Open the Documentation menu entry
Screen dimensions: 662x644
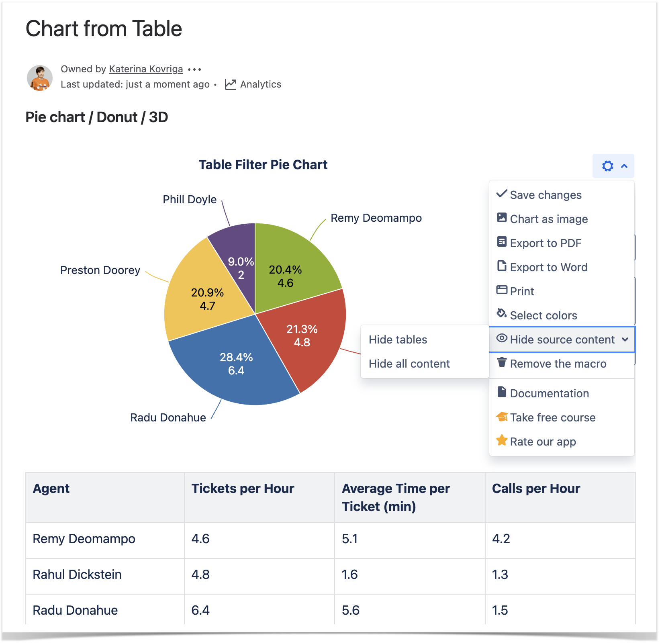[549, 393]
